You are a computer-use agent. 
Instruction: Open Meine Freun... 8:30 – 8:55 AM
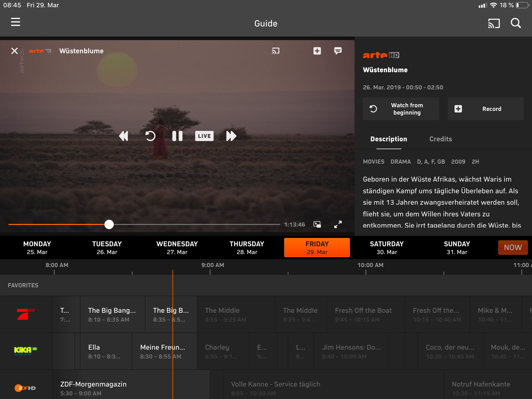[x=165, y=351]
